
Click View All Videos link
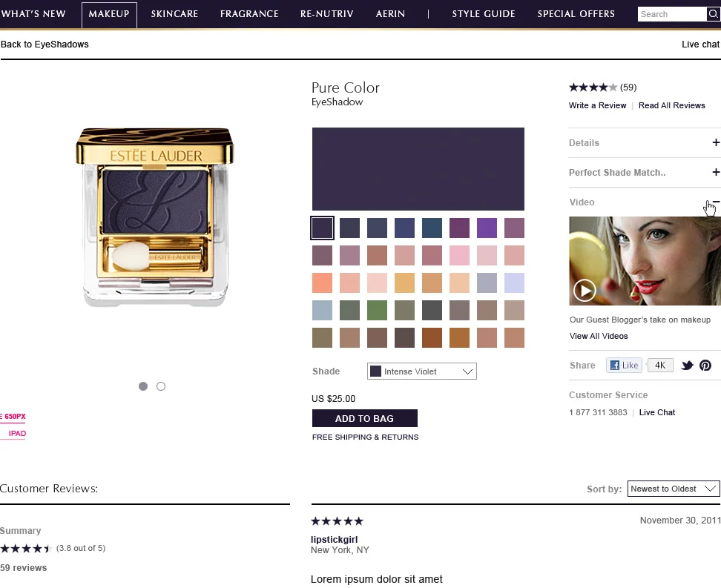[x=599, y=336]
